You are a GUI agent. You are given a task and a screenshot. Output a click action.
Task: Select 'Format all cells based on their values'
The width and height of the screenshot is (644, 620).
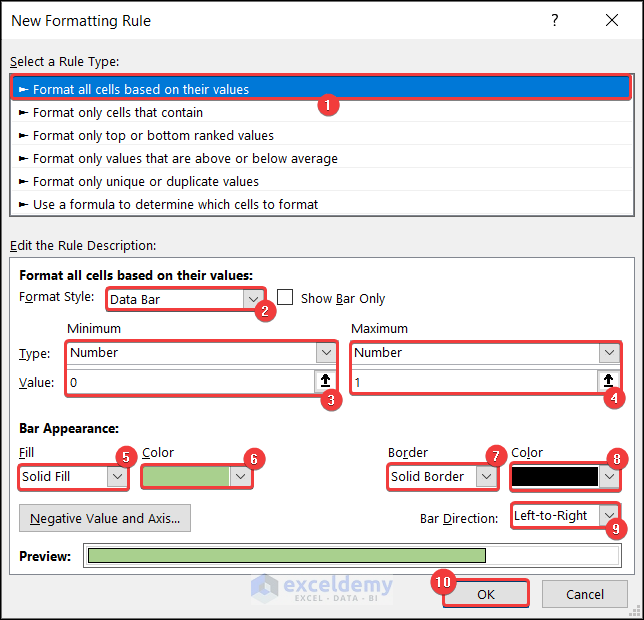(141, 89)
